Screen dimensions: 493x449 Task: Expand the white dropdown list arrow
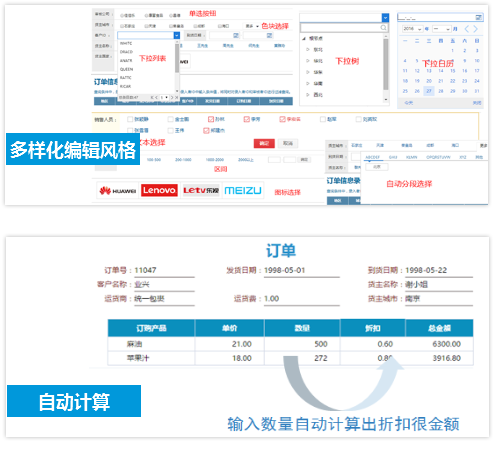coord(177,35)
